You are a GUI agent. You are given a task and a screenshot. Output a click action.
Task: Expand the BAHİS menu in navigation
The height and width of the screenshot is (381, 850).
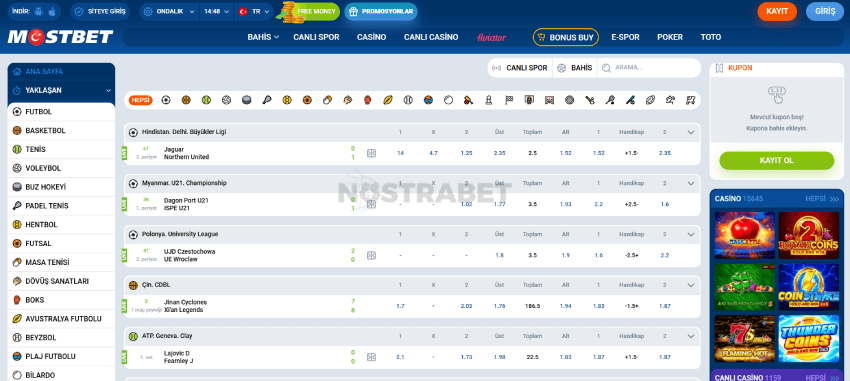[x=263, y=37]
